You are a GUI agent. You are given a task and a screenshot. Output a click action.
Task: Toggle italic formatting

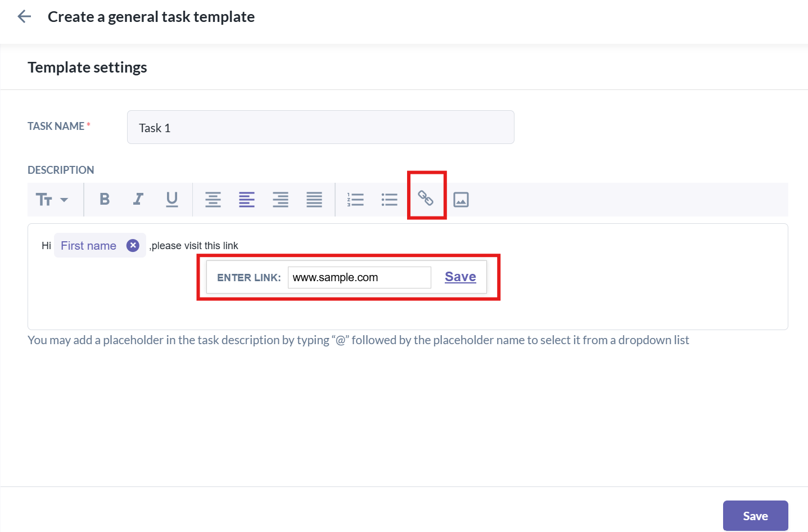click(138, 199)
